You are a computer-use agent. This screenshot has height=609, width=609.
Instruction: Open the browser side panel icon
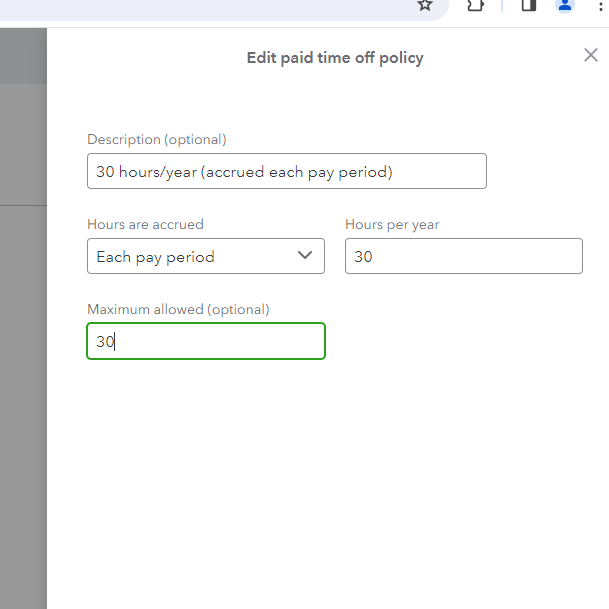(x=529, y=5)
